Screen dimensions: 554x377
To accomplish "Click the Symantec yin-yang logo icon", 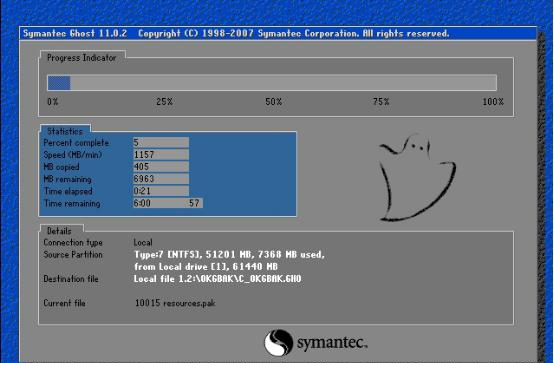I will click(x=278, y=343).
